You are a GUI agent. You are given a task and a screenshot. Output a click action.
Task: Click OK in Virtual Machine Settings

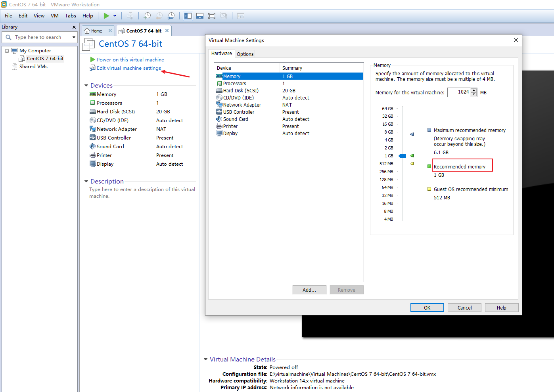427,308
